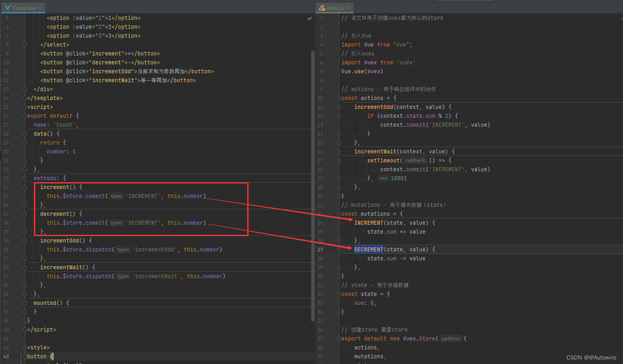Fold the mounted() hook in Count.vue

pos(25,303)
